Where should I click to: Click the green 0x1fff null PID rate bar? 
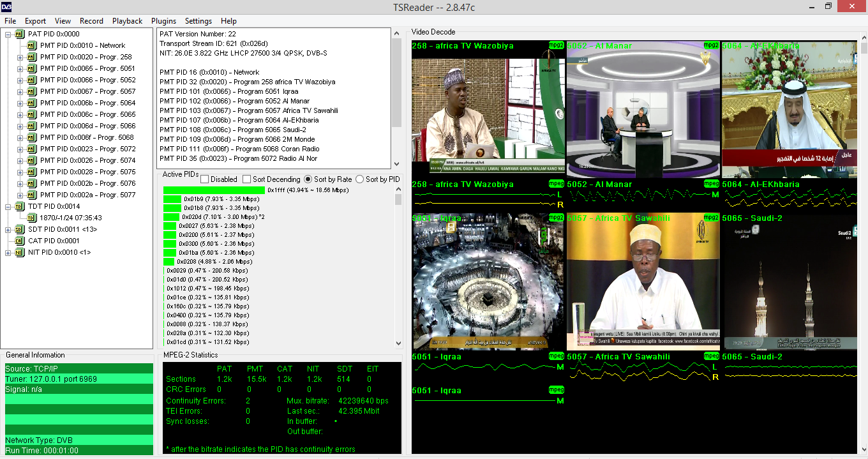214,190
